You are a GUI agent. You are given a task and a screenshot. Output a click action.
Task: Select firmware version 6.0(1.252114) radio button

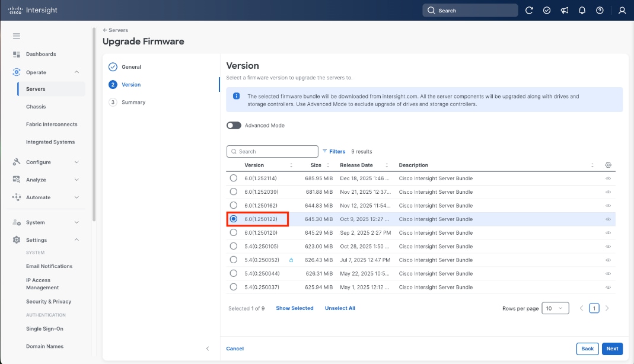pyautogui.click(x=233, y=178)
